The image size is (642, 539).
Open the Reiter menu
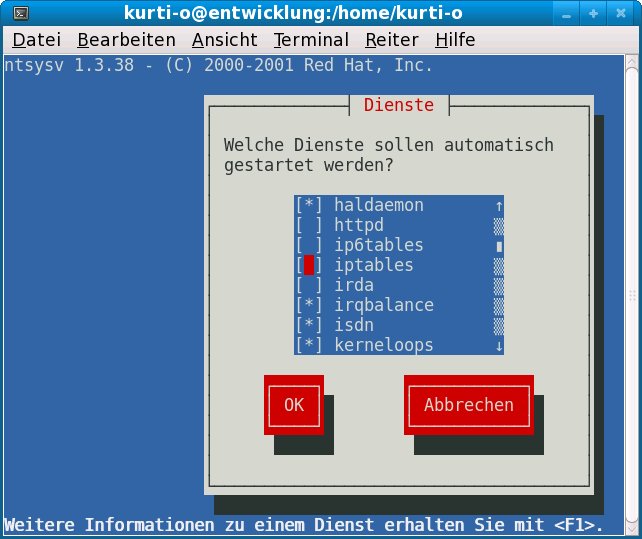[391, 40]
